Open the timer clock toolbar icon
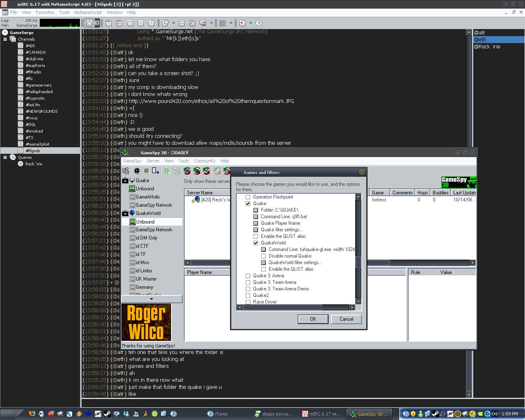The image size is (525, 420). click(x=165, y=23)
